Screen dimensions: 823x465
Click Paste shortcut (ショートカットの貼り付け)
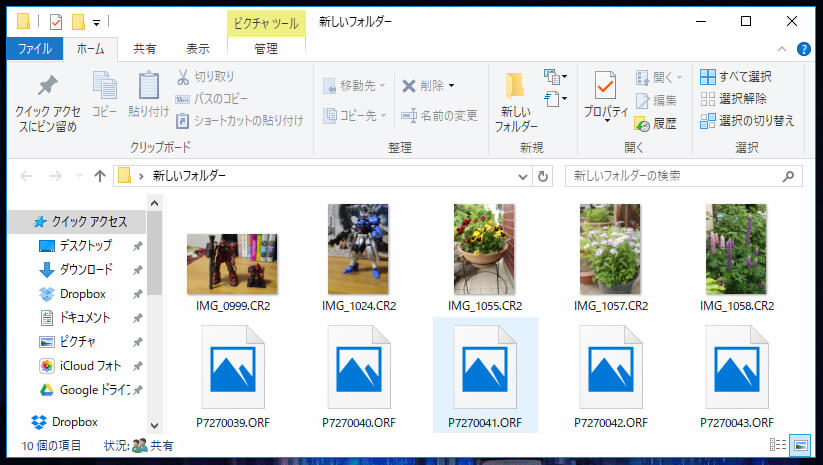click(239, 121)
